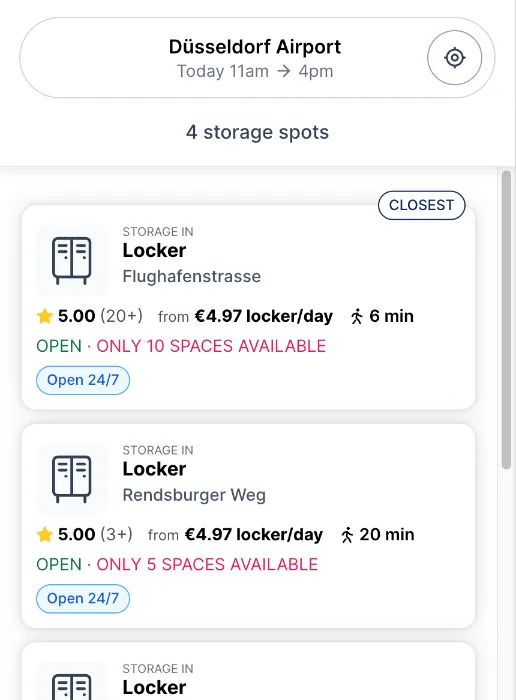Click the 4 storage spots header
This screenshot has width=516, height=700.
pos(258,132)
